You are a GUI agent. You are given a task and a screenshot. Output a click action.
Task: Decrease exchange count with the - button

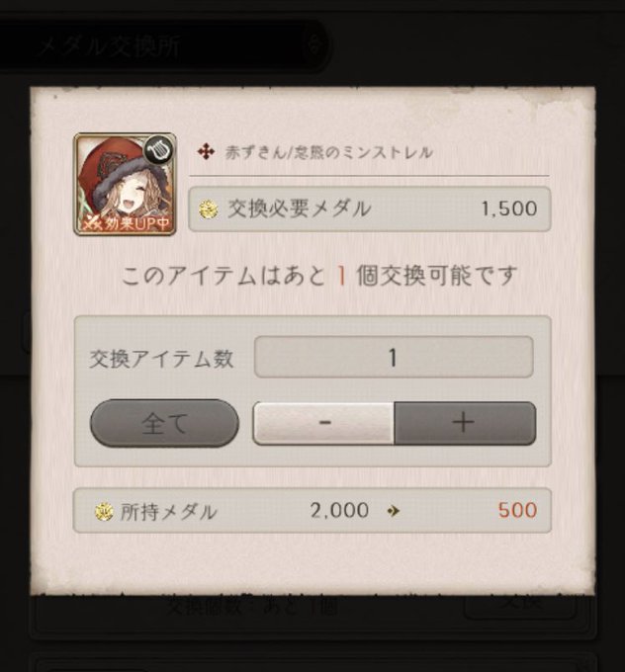[323, 423]
